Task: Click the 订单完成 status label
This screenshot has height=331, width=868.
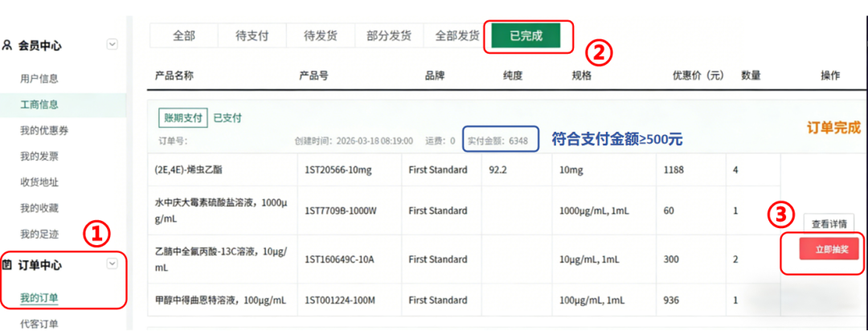Action: pos(833,128)
